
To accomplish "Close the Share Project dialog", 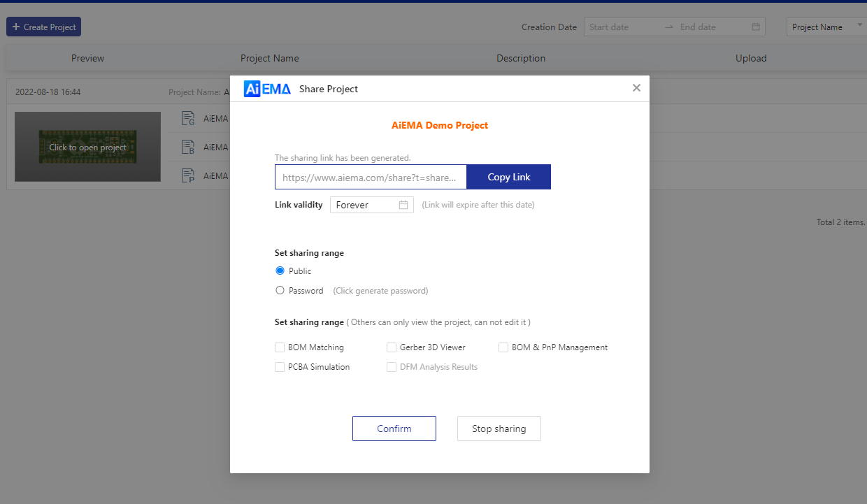I will pos(636,88).
